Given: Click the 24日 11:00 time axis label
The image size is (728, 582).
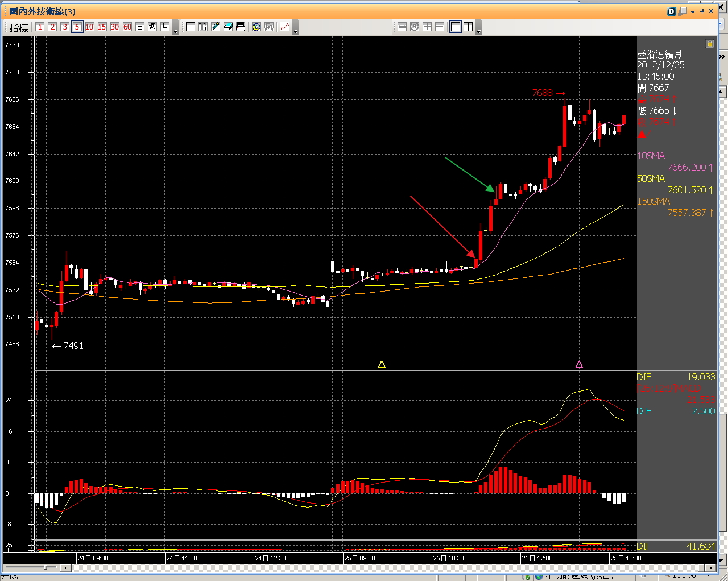Looking at the screenshot, I should click(182, 558).
